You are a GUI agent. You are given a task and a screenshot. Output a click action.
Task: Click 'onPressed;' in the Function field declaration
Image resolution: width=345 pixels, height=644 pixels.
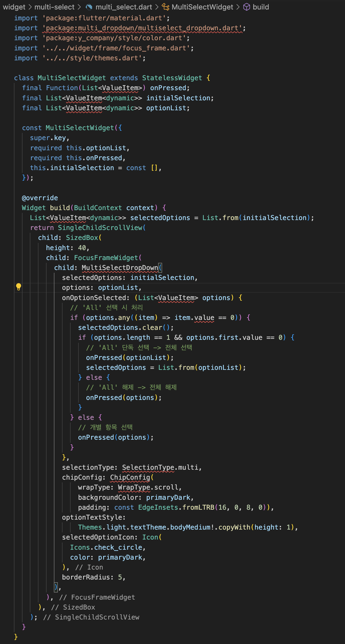170,88
